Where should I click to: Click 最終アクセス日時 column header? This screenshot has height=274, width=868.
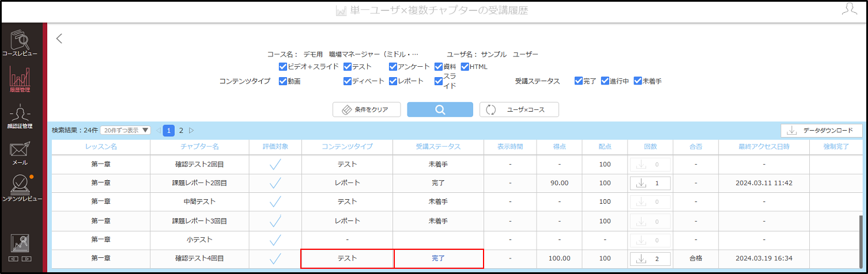(x=764, y=147)
